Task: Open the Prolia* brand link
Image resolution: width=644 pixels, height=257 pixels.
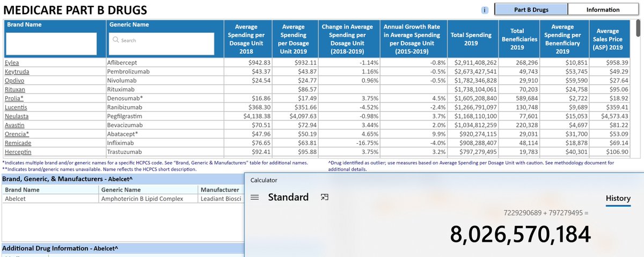Action: point(14,99)
